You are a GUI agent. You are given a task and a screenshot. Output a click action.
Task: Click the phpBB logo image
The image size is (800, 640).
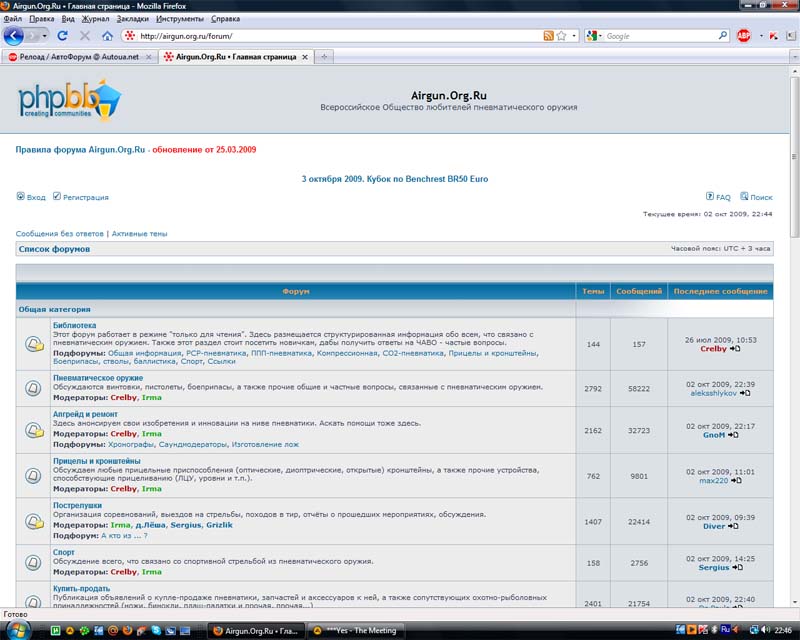pos(69,99)
